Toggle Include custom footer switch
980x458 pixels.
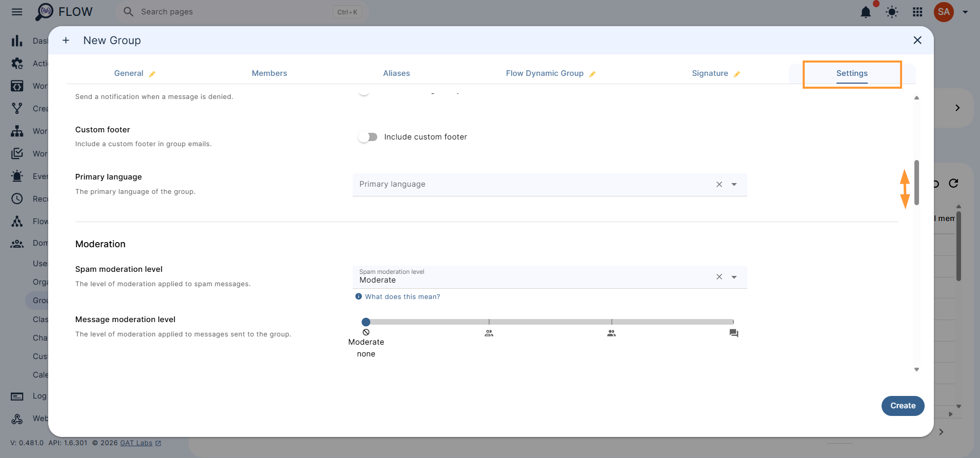click(x=368, y=137)
